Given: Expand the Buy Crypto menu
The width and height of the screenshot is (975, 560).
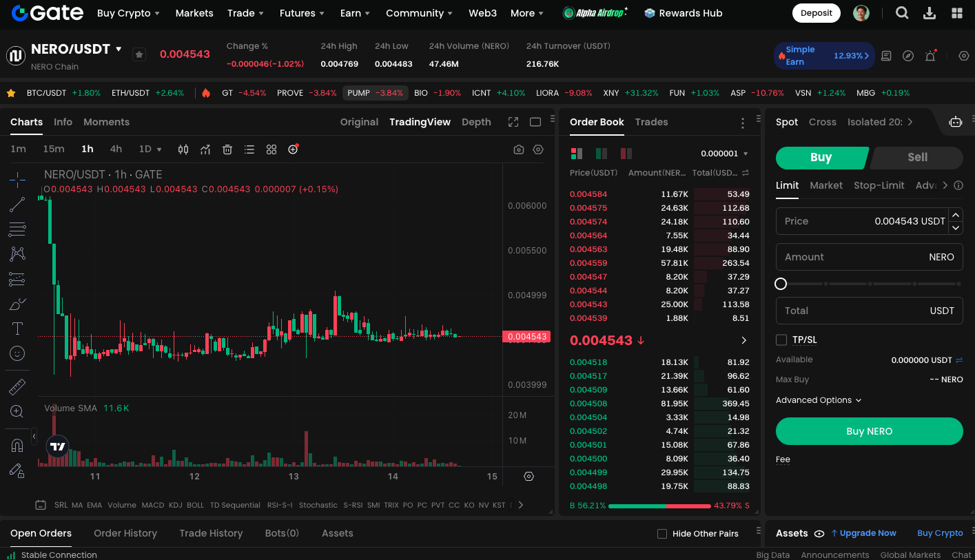Looking at the screenshot, I should (128, 13).
